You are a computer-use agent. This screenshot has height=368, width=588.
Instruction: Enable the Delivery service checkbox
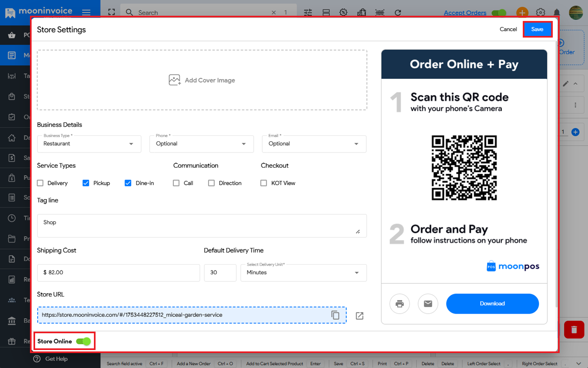coord(40,183)
